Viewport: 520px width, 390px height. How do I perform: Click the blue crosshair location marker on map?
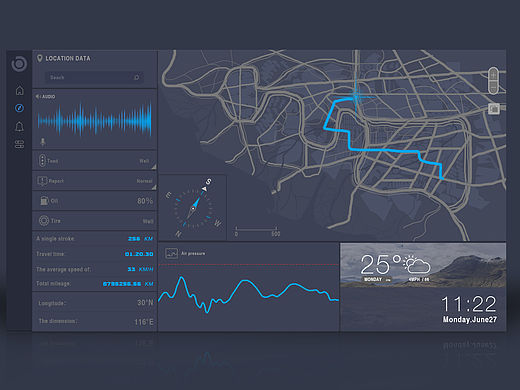[x=356, y=97]
